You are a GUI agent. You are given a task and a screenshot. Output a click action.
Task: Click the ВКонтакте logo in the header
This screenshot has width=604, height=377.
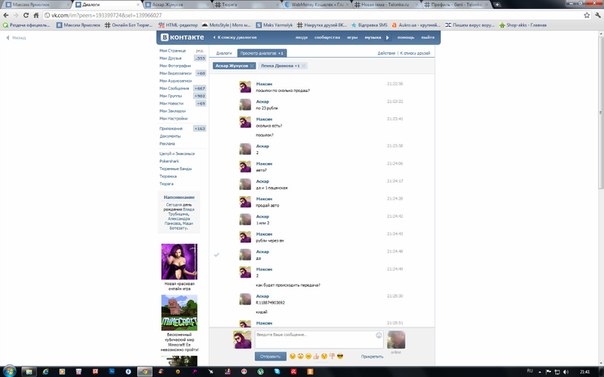point(182,37)
